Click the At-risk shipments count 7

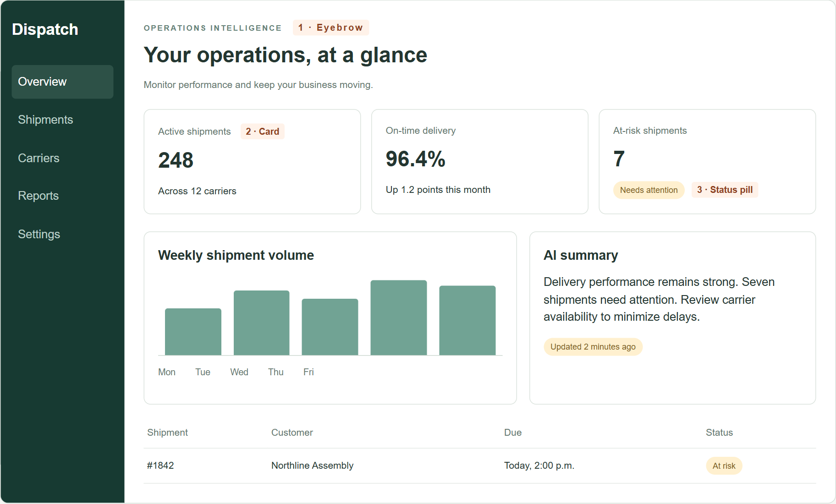(x=619, y=159)
